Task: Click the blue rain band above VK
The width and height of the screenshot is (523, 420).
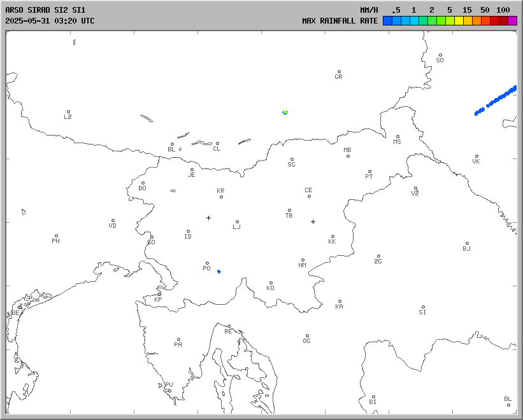Action: 497,100
